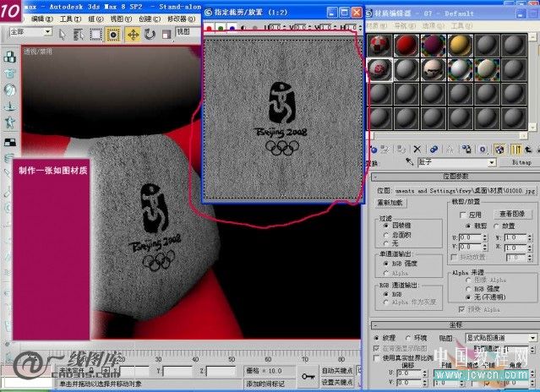Select 无 under the 过滤 group
The width and height of the screenshot is (540, 392).
coord(386,243)
